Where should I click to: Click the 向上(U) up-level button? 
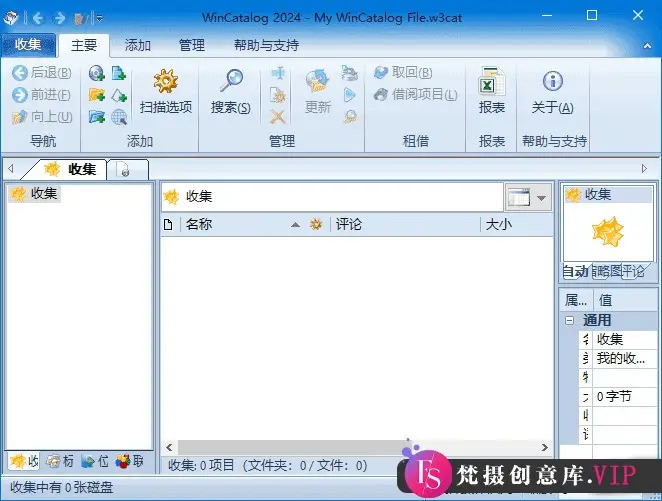tap(41, 117)
